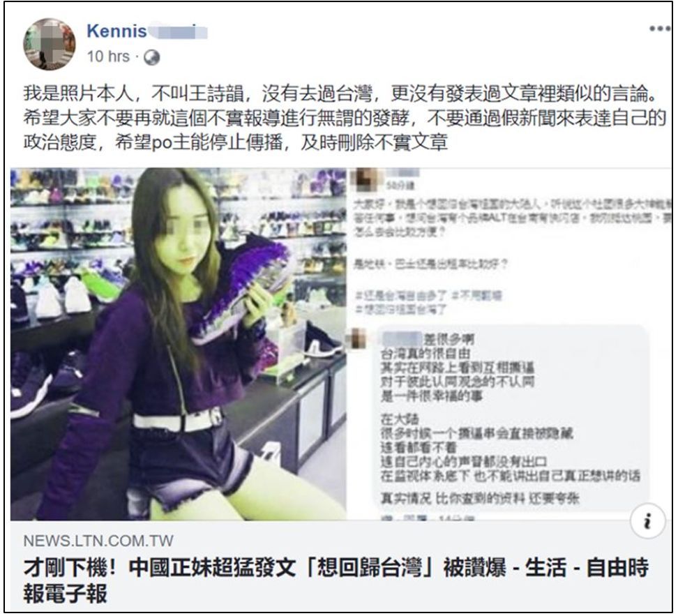Image resolution: width=678 pixels, height=616 pixels.
Task: Open the "10 hrs" post timestamp
Action: (x=108, y=57)
